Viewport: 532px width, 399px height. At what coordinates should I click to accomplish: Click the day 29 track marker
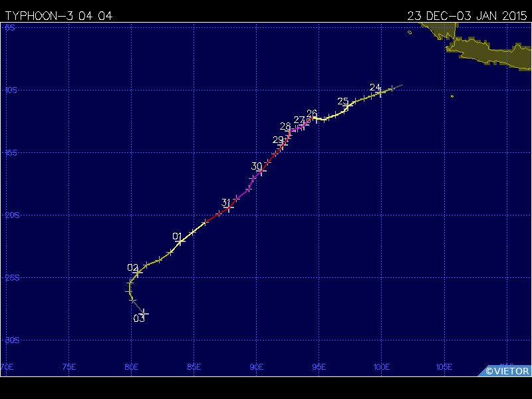coord(283,144)
